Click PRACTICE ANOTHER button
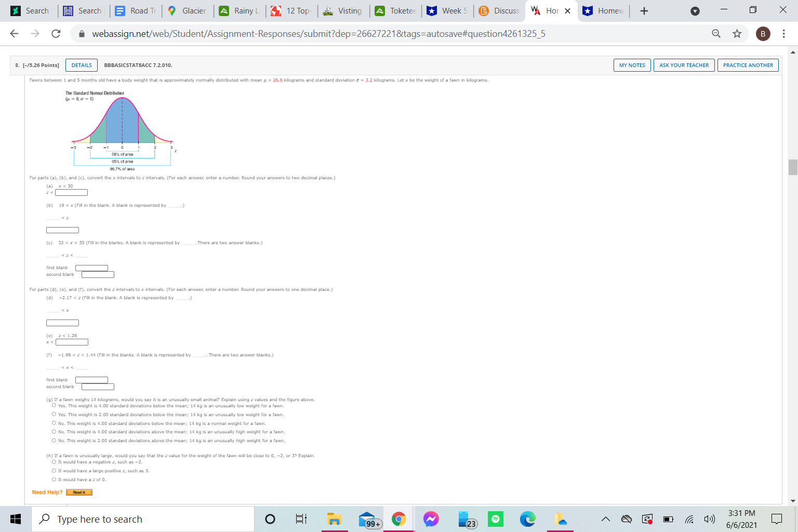Viewport: 798px width, 532px height. point(748,65)
